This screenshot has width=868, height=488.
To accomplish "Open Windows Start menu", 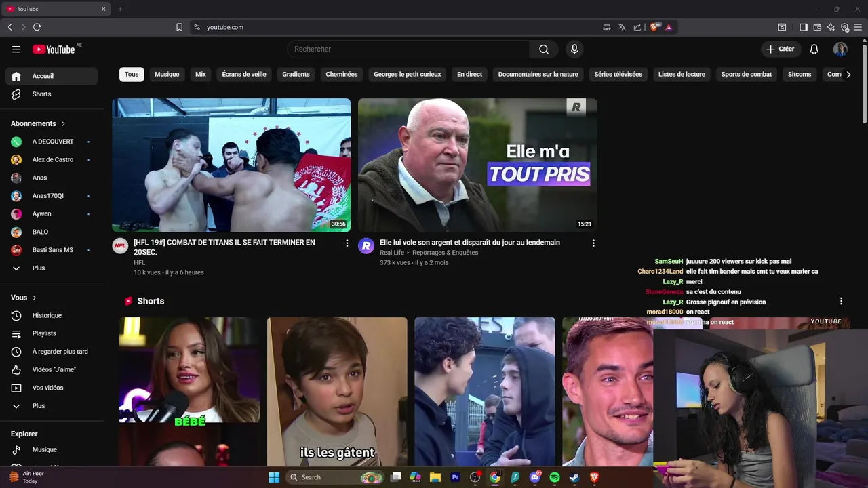I will coord(274,477).
